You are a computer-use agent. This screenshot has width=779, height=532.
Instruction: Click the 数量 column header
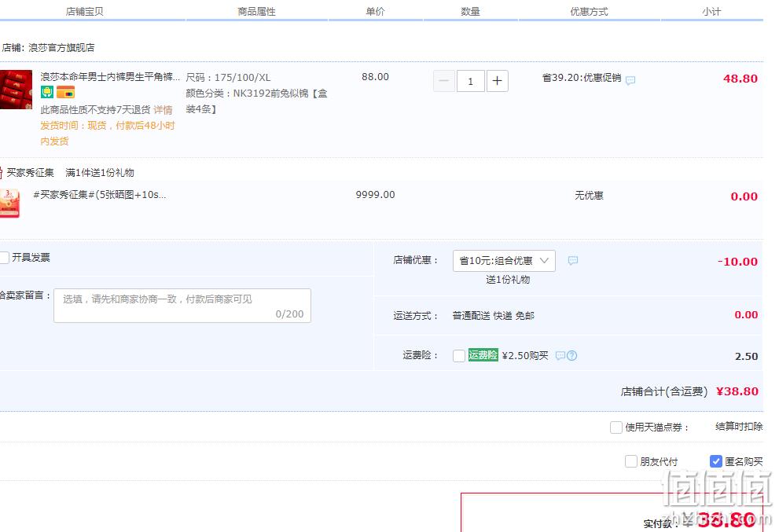pyautogui.click(x=470, y=12)
